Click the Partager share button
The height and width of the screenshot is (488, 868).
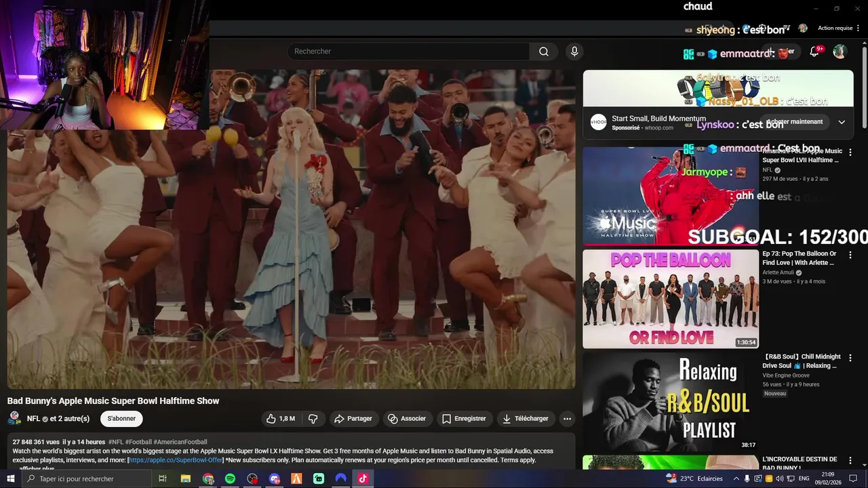pos(353,419)
